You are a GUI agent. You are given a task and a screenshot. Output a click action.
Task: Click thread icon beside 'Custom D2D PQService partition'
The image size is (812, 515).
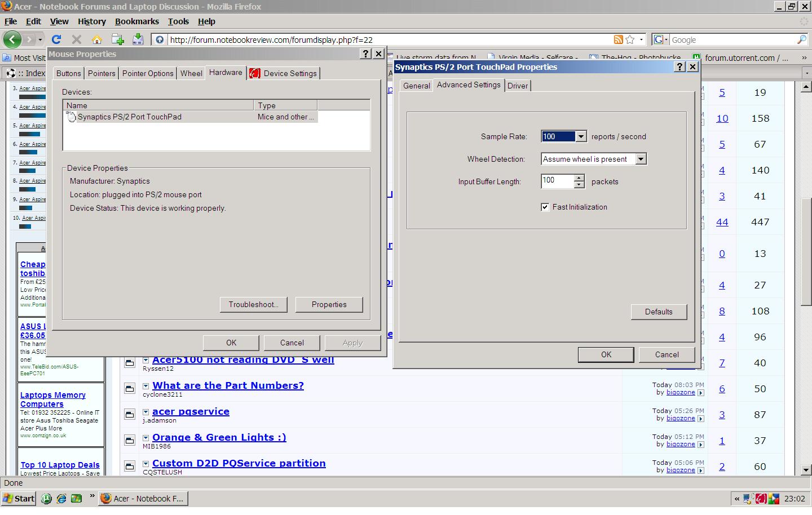coord(129,467)
